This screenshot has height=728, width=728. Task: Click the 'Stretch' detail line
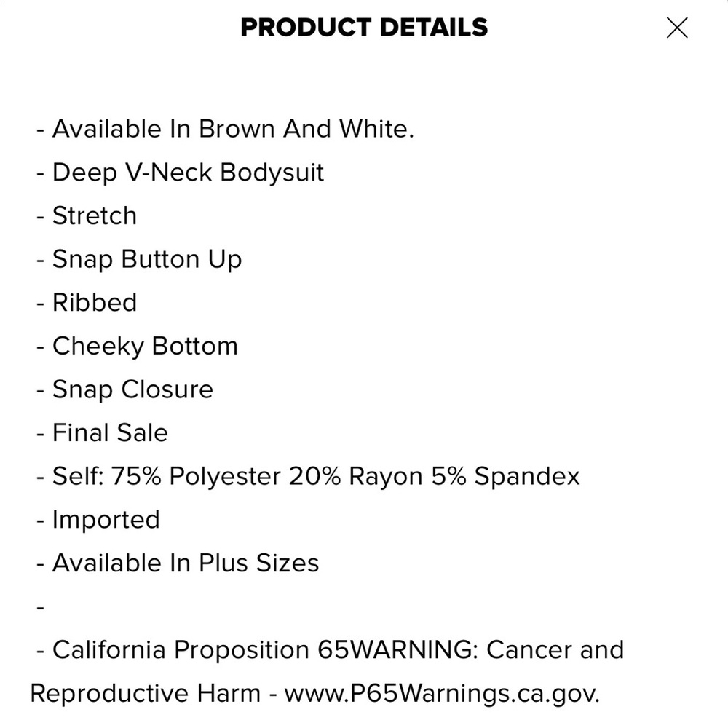87,215
